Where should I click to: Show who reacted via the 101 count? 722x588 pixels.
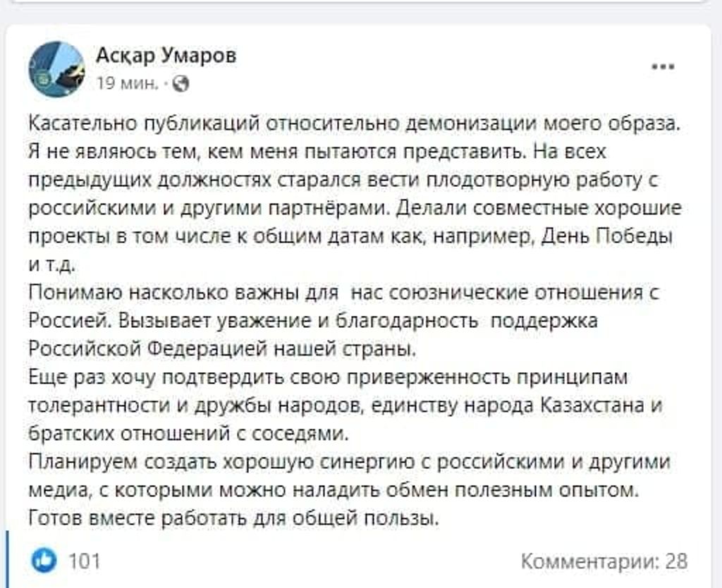tap(85, 561)
